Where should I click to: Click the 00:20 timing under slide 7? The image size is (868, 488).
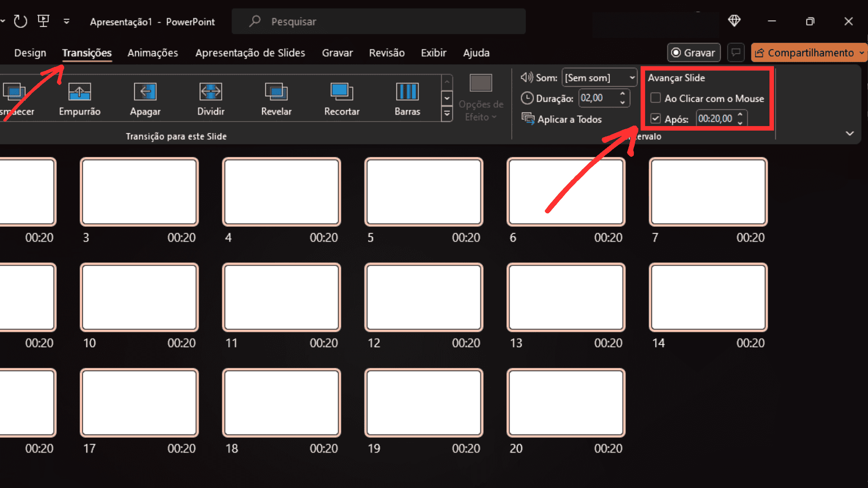[750, 237]
